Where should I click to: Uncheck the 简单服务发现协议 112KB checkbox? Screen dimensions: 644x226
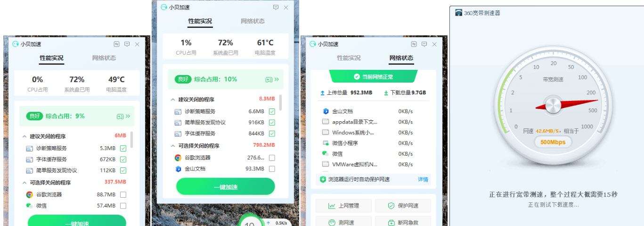tap(123, 170)
